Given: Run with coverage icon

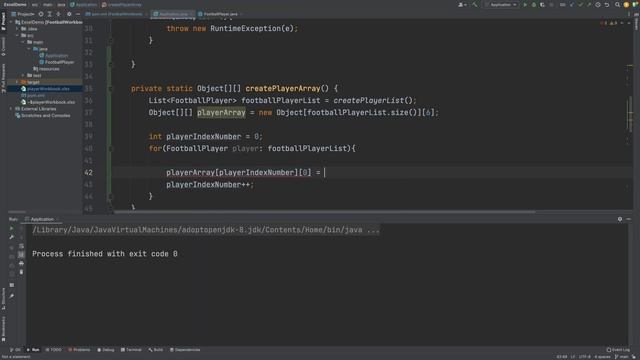Looking at the screenshot, I should [x=542, y=5].
